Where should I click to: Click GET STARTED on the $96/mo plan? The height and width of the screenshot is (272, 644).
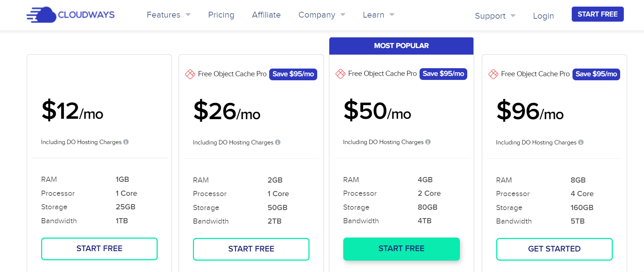(554, 249)
